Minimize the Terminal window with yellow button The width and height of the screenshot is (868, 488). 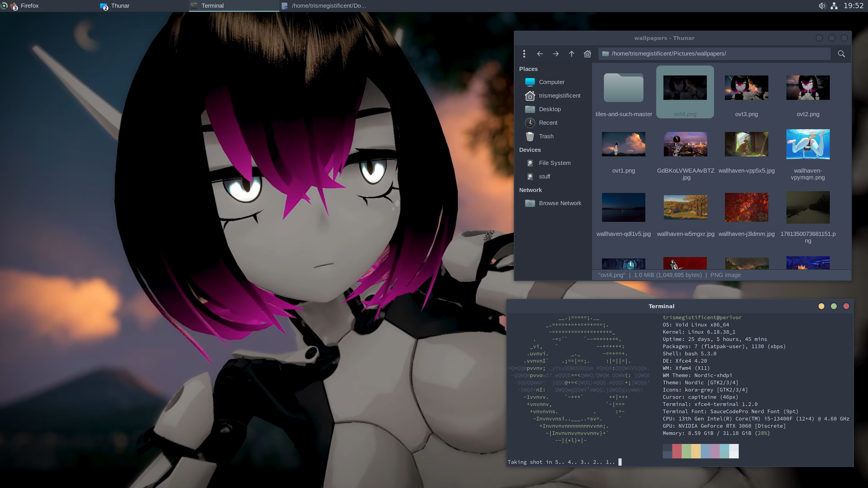(821, 306)
